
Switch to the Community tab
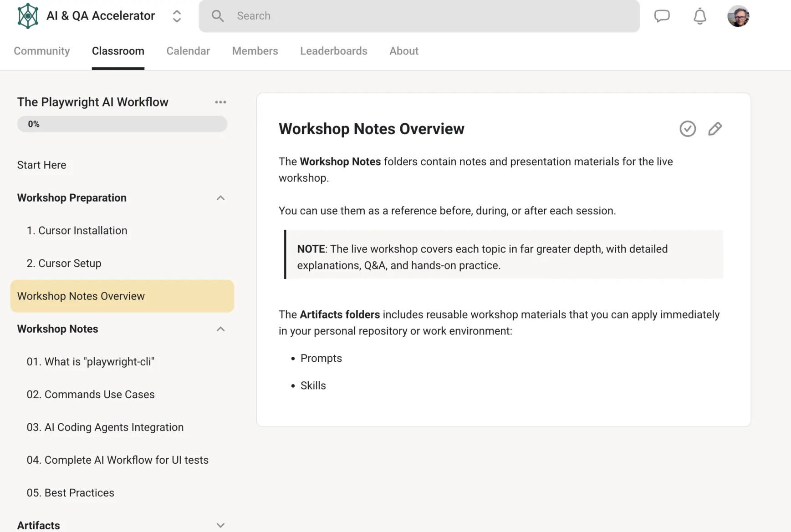42,51
